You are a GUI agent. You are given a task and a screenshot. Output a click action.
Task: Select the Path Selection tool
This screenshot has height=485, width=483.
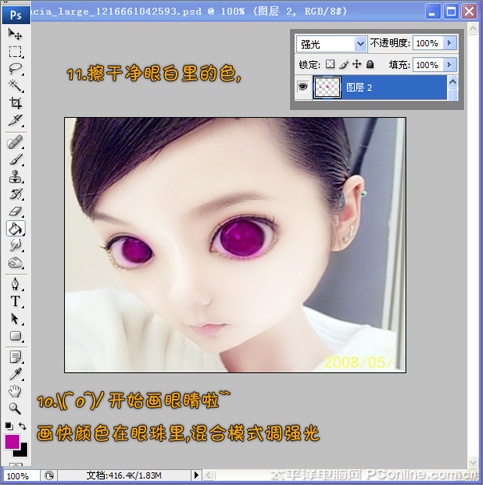[15, 319]
